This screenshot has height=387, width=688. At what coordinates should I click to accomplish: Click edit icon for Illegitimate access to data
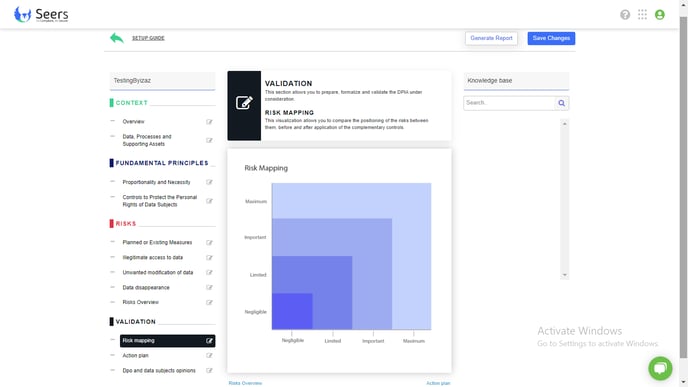pyautogui.click(x=209, y=258)
